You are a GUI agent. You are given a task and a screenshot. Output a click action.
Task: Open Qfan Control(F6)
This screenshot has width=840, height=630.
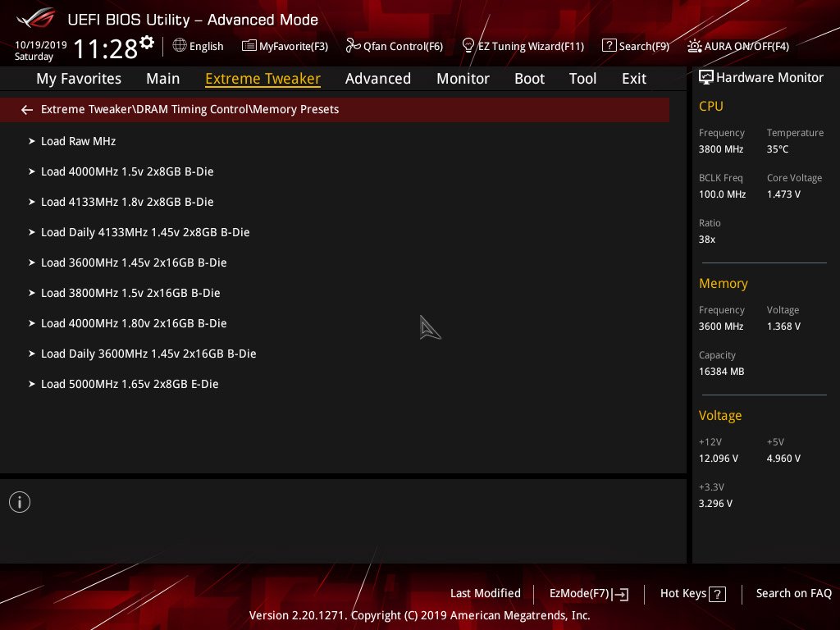(x=403, y=47)
